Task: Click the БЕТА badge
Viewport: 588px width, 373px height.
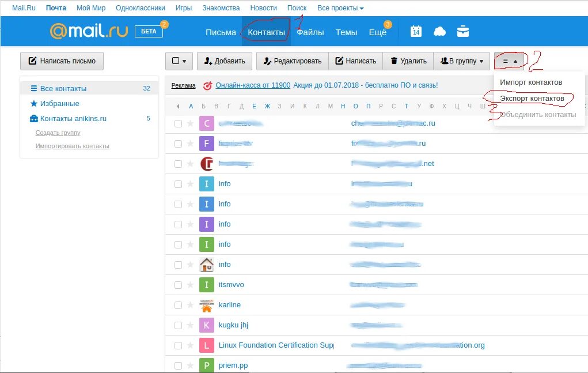Action: [149, 31]
